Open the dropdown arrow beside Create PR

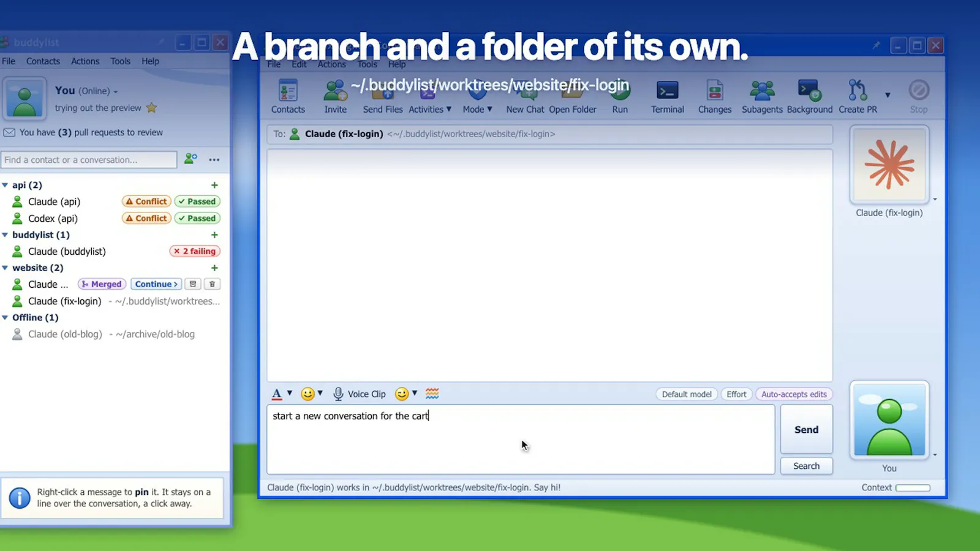point(888,95)
